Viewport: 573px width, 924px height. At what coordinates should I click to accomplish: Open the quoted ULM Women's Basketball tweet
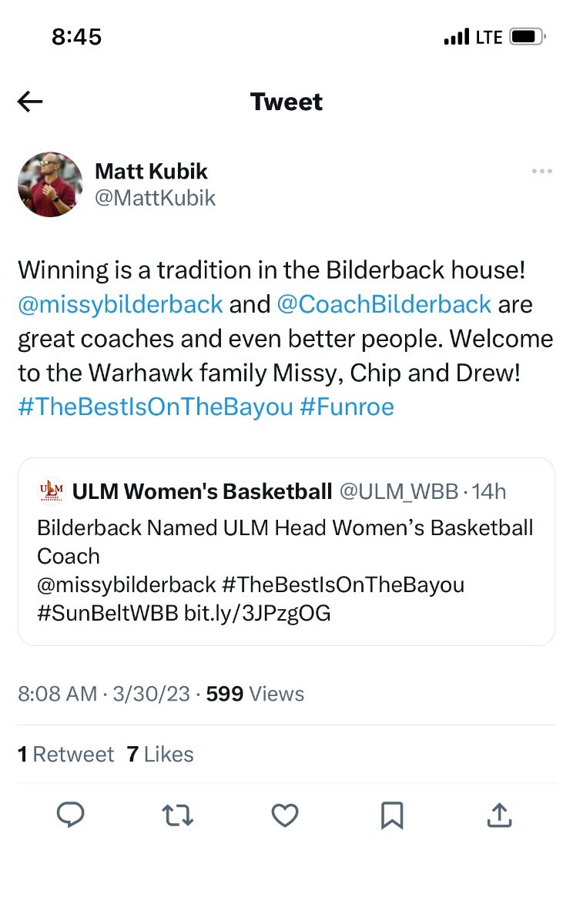(x=286, y=570)
